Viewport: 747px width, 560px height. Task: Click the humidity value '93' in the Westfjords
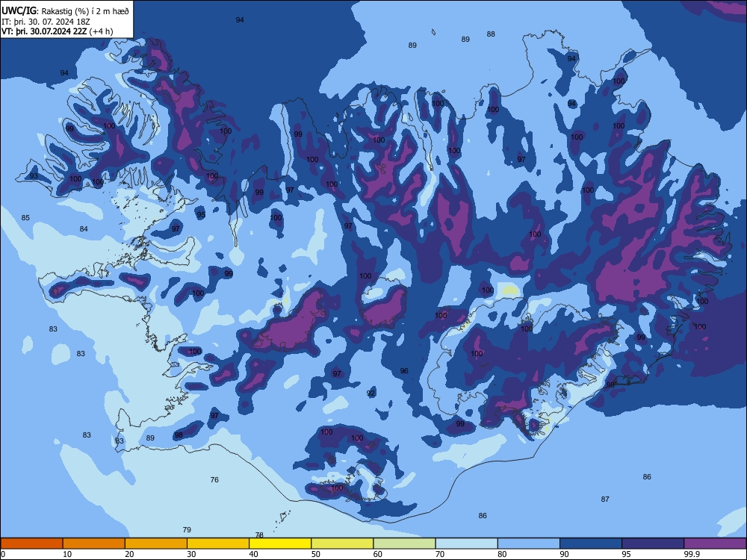coord(34,175)
